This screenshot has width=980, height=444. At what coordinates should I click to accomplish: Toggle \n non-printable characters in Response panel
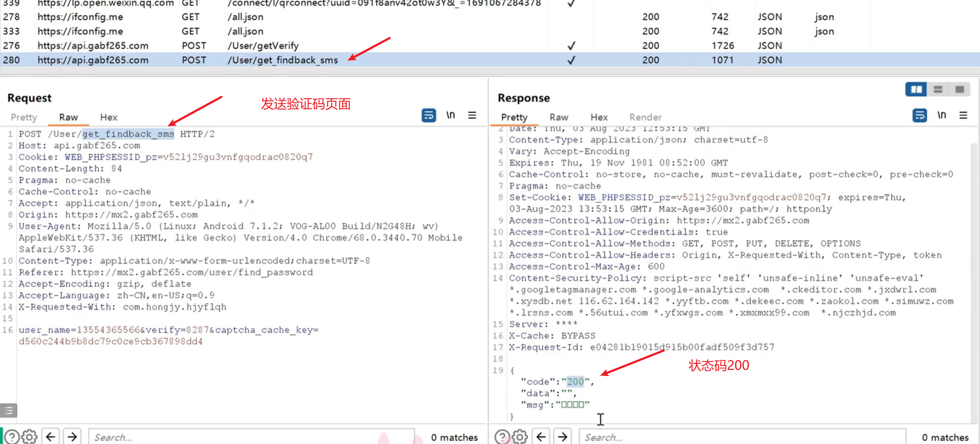941,115
